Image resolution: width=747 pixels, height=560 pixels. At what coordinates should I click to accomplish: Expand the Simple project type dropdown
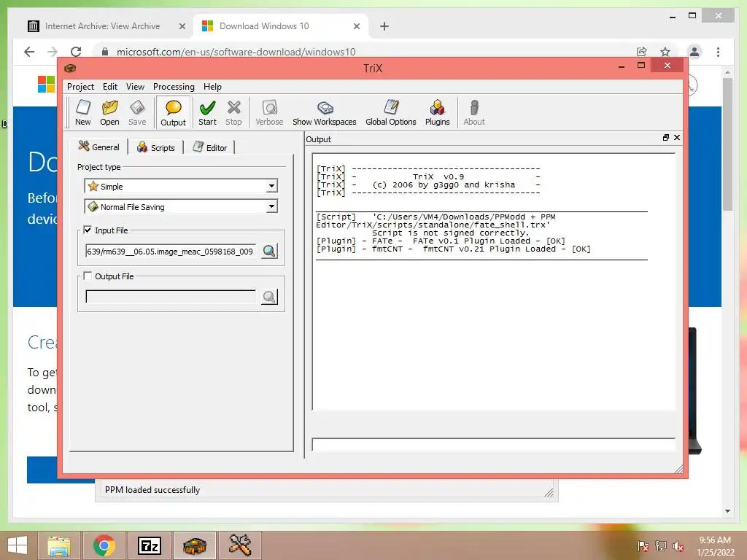[x=271, y=186]
